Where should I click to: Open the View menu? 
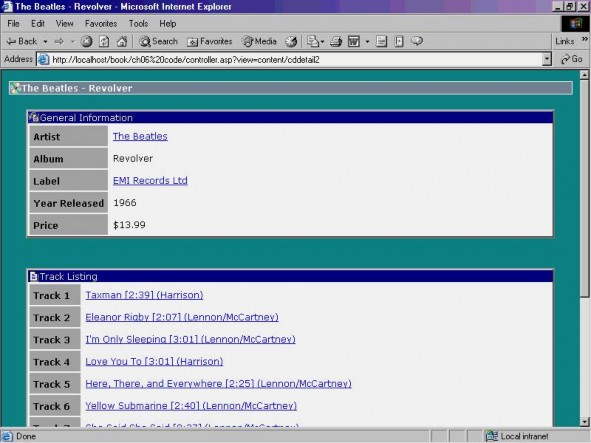(64, 24)
